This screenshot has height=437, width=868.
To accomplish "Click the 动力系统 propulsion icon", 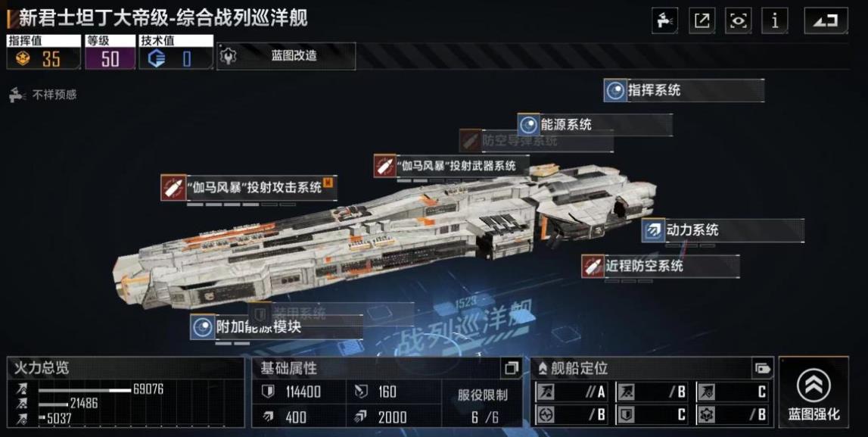I will [653, 230].
